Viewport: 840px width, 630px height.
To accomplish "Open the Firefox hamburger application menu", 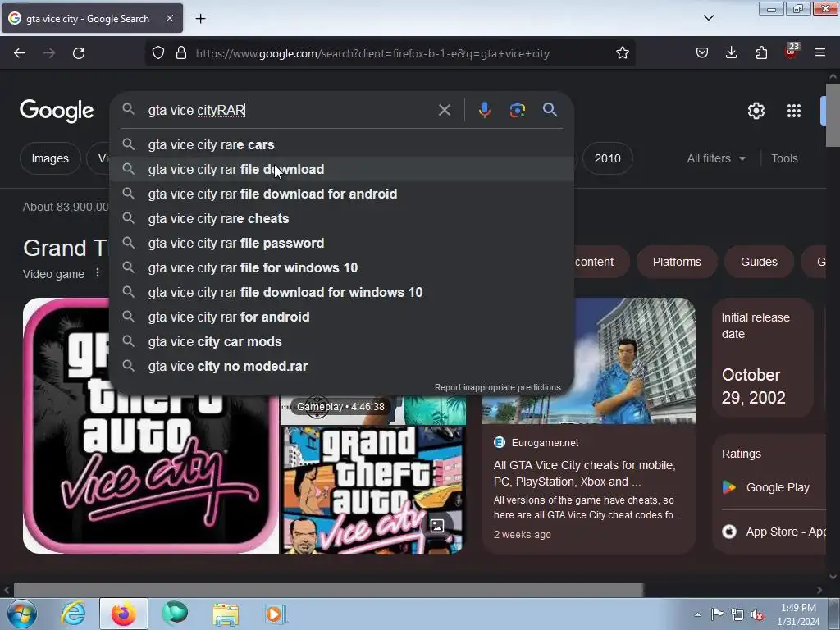I will pyautogui.click(x=820, y=53).
